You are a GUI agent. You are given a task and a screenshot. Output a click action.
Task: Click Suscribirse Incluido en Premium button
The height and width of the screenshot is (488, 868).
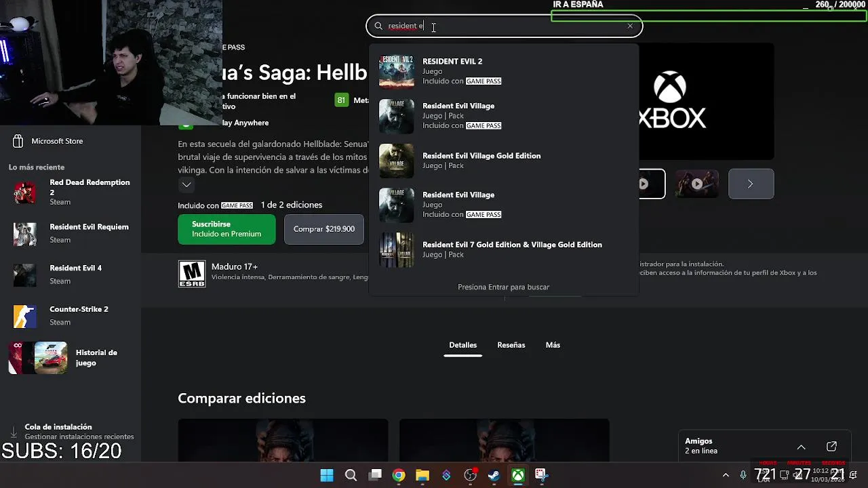point(226,229)
